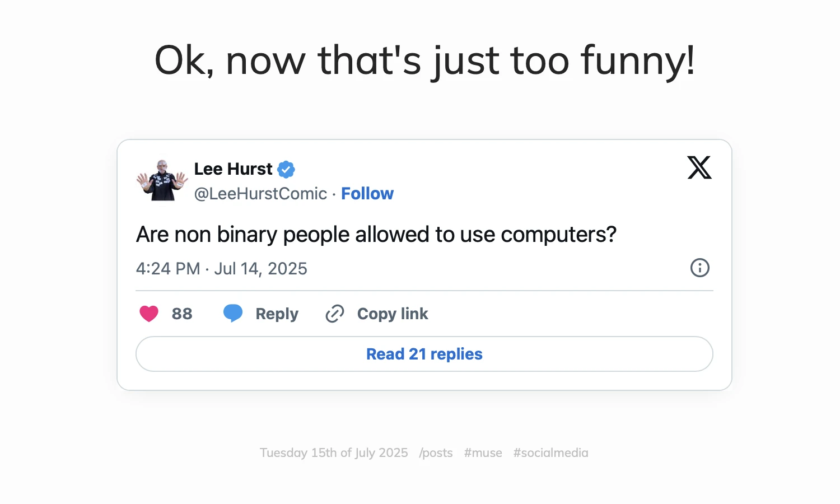Follow the @LeeHurstComic account
Screen dimensions: 840x504
click(367, 193)
